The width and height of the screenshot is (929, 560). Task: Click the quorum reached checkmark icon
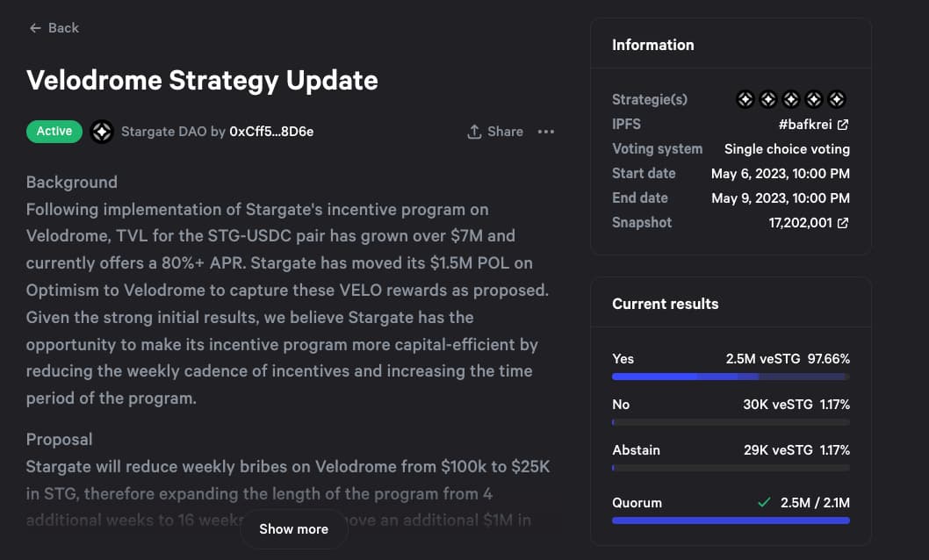pyautogui.click(x=764, y=503)
